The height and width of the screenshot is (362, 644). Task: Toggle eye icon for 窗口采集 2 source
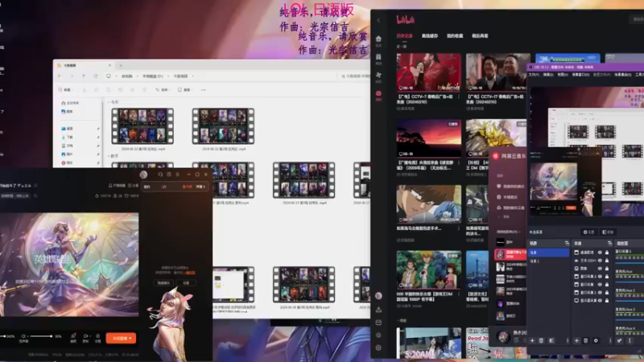[x=600, y=292]
